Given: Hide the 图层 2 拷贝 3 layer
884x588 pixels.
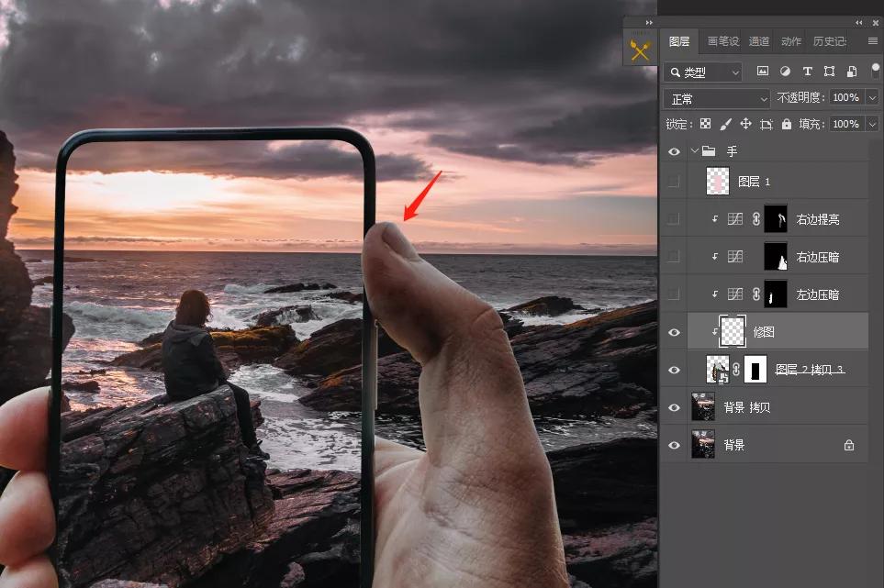Looking at the screenshot, I should coord(674,370).
